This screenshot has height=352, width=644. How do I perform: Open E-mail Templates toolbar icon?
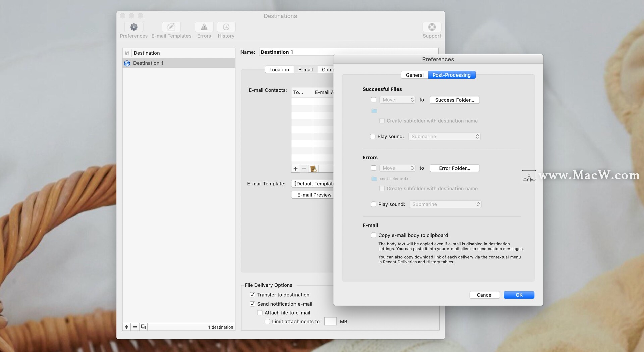click(x=171, y=27)
